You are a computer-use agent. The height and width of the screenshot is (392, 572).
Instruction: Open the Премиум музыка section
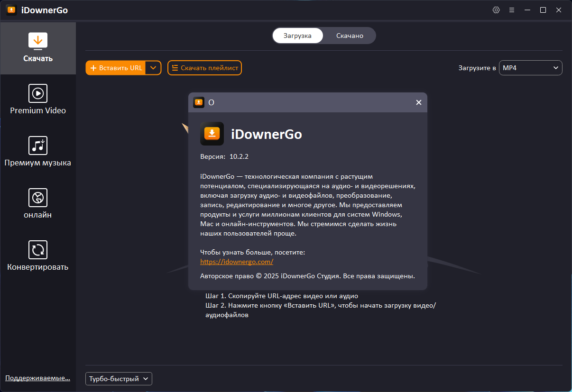tap(38, 152)
